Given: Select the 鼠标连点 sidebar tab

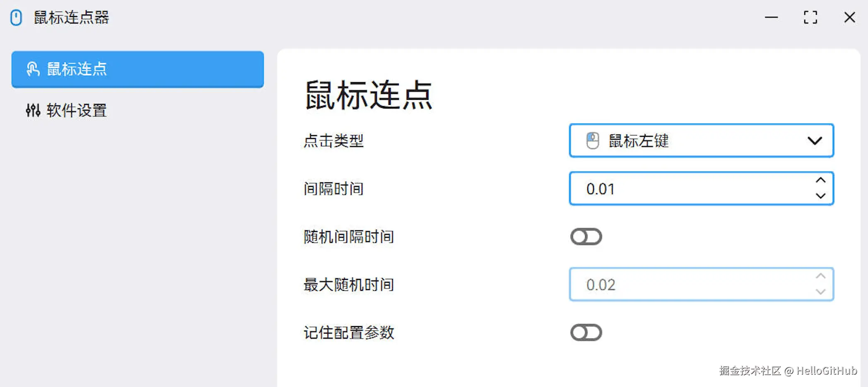Looking at the screenshot, I should (x=137, y=69).
